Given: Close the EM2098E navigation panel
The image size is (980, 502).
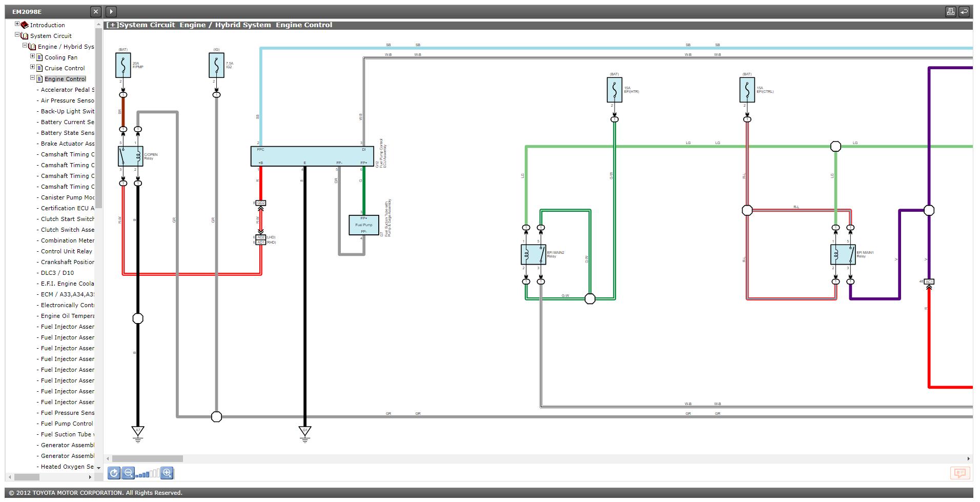Looking at the screenshot, I should [96, 11].
